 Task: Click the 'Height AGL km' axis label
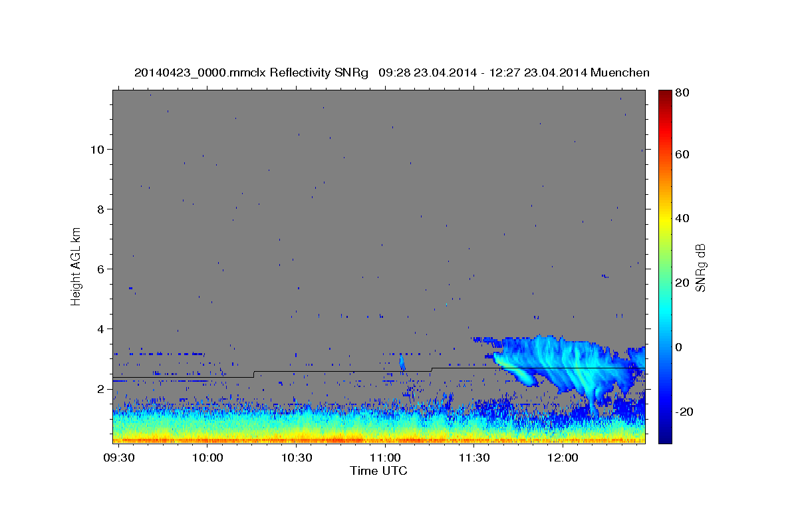[x=76, y=265]
